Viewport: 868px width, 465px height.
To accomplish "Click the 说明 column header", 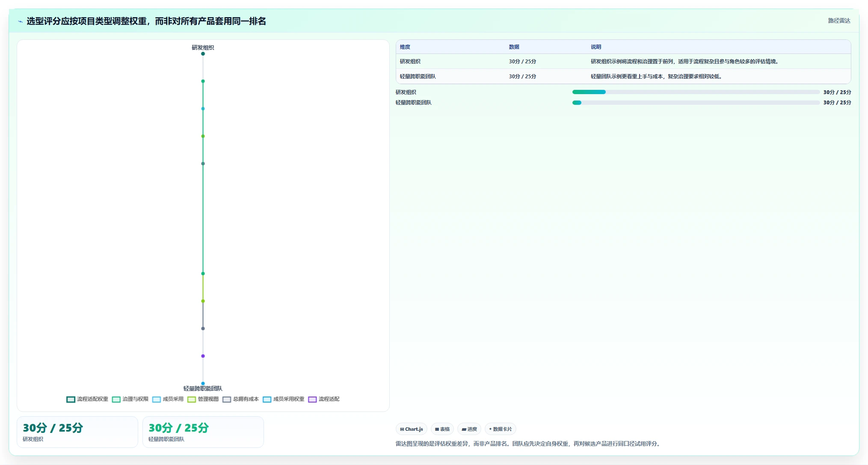I will point(596,47).
